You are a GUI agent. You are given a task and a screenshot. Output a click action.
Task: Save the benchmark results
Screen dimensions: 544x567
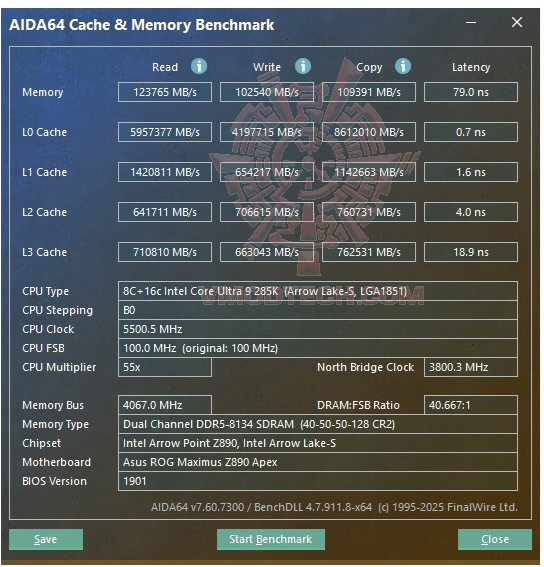46,539
